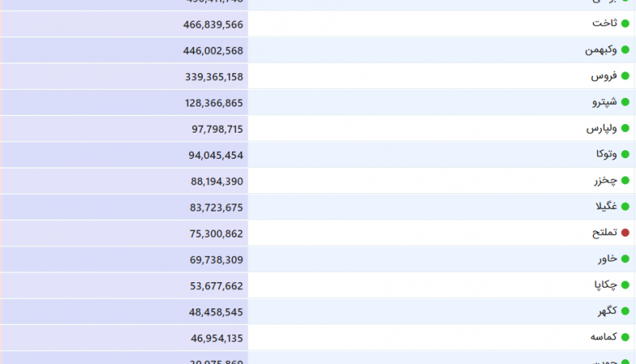Click the green dot beside کگهر
636x364 pixels.
tap(625, 312)
